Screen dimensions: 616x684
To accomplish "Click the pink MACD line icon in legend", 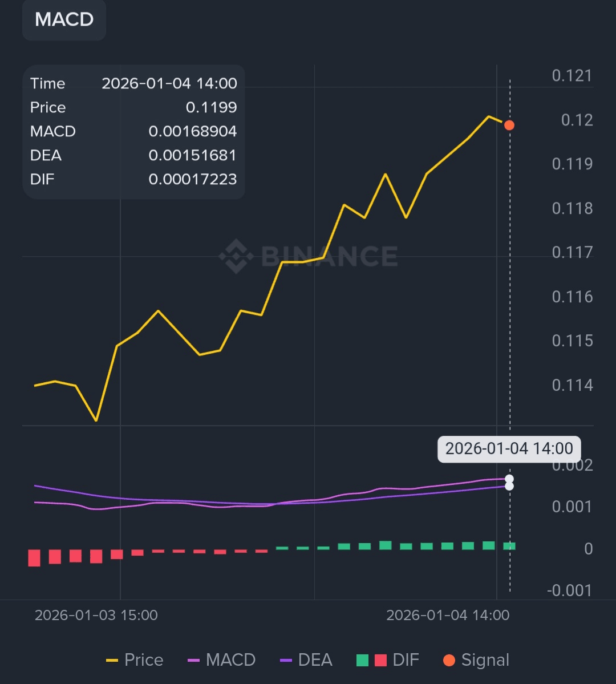I will [x=193, y=661].
